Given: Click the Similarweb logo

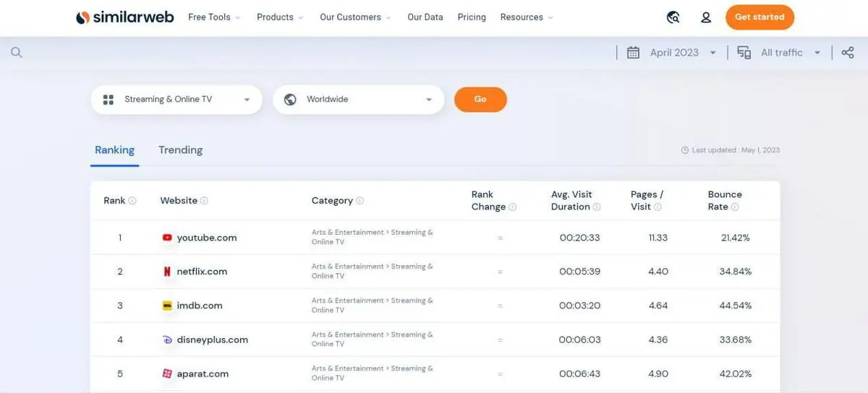Looking at the screenshot, I should point(124,17).
